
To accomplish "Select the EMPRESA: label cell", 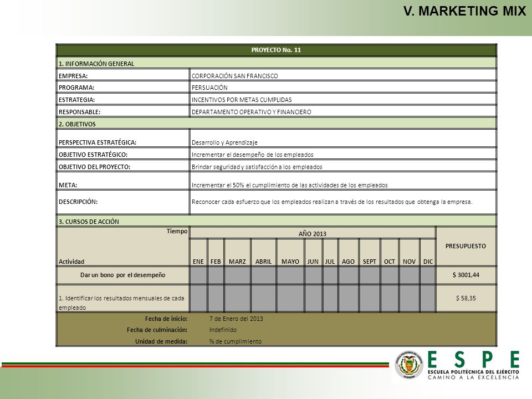I will click(x=123, y=75).
